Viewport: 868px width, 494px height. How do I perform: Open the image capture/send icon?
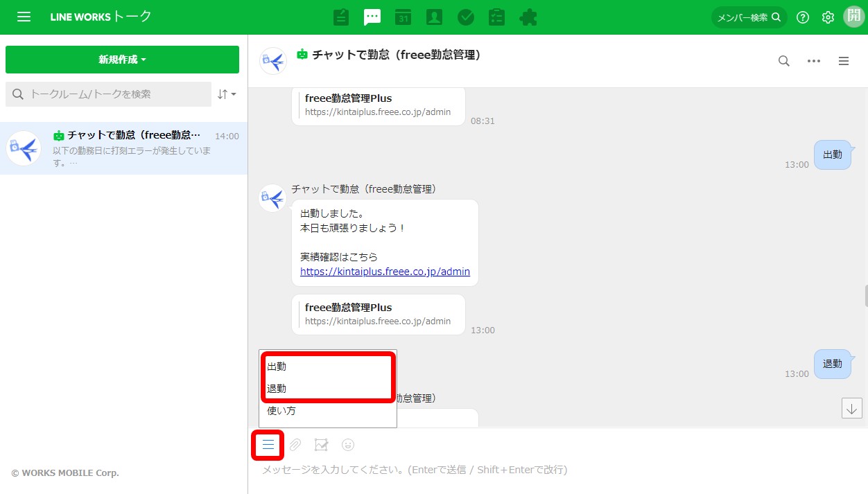click(x=321, y=445)
